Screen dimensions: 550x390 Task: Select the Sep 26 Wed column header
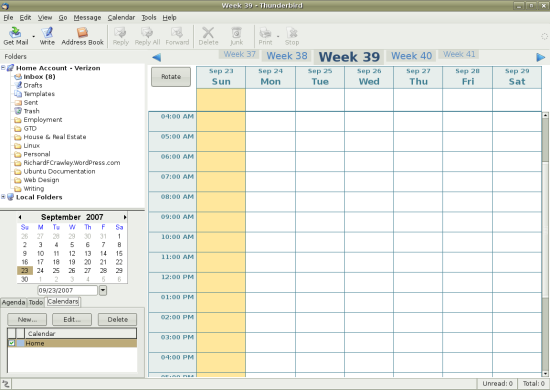[x=369, y=77]
